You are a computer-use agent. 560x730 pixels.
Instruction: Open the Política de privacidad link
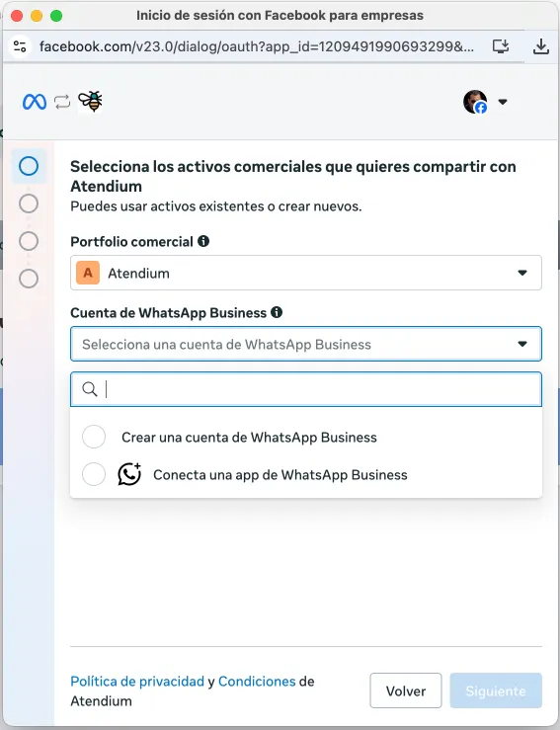pyautogui.click(x=137, y=682)
